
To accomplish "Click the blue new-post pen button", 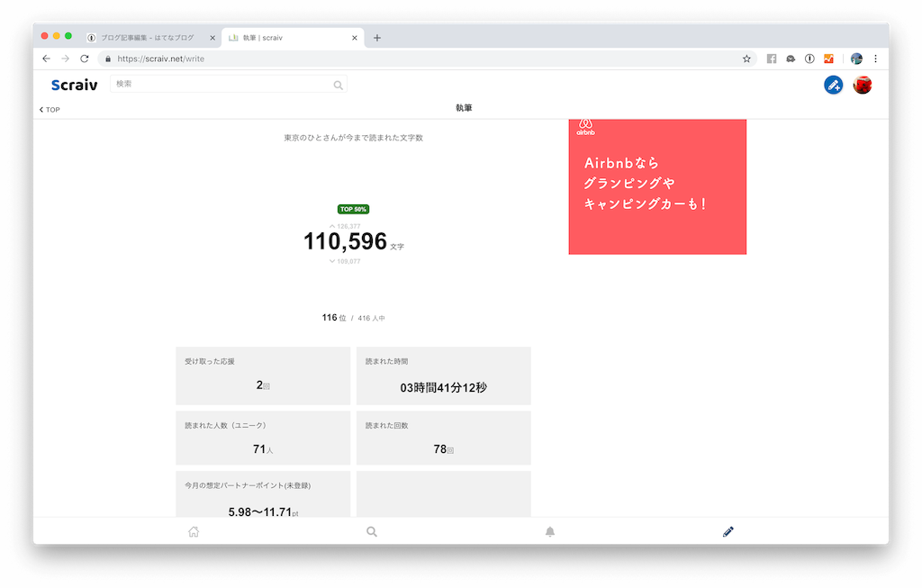I will click(x=833, y=85).
